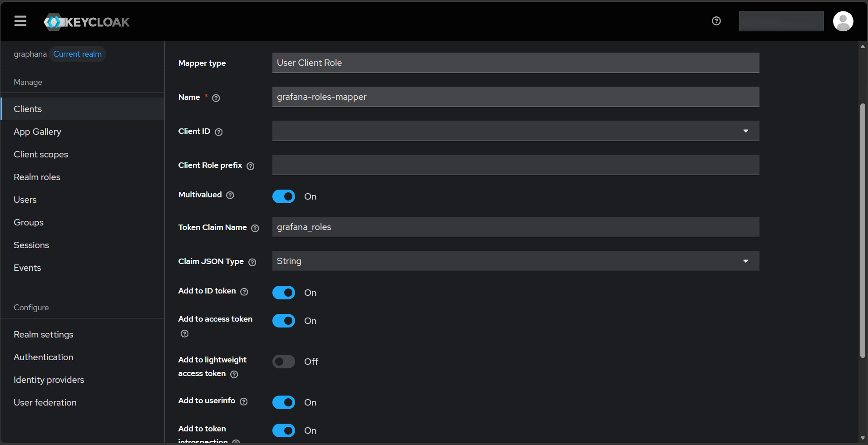
Task: Go to Clients in sidebar
Action: [x=83, y=109]
